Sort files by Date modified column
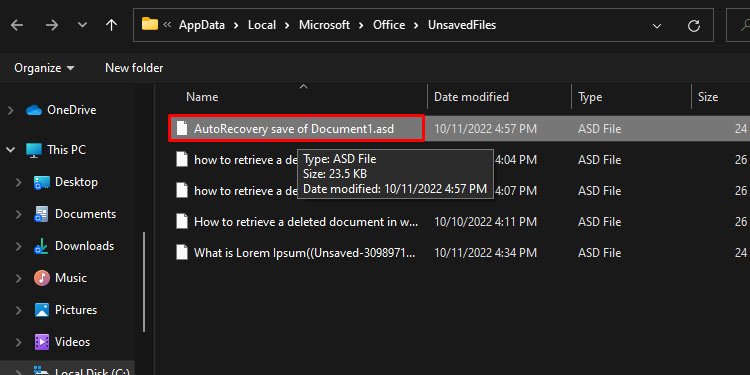 pyautogui.click(x=471, y=97)
